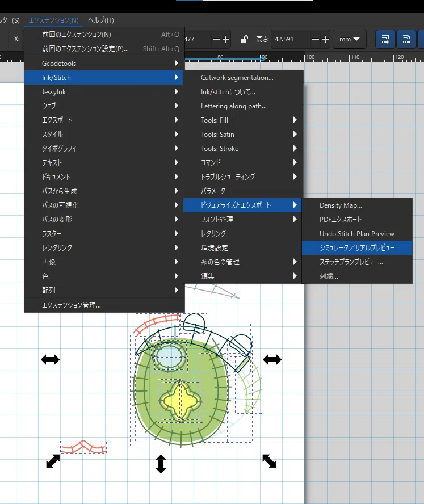Screen dimensions: 424x504
Task: Click the bottom vertical scale handle
Action: click(161, 464)
